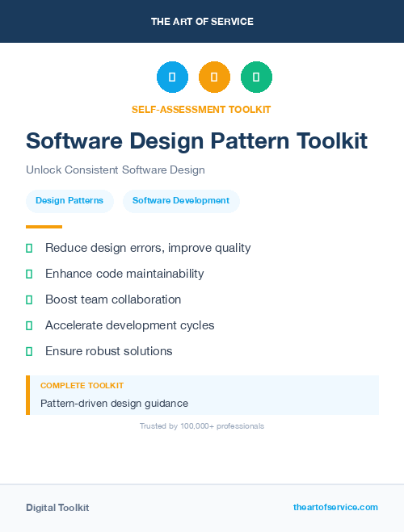Click the text Ensure robust solutions

108,351
